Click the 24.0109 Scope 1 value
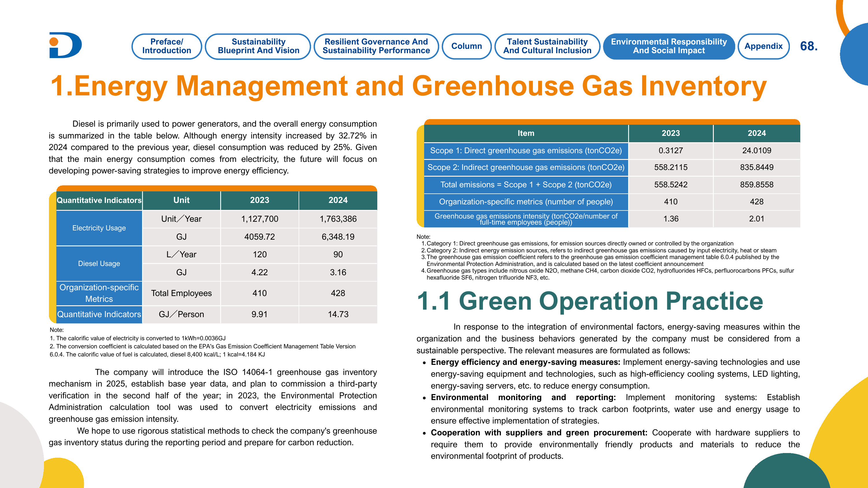The height and width of the screenshot is (488, 868). coord(757,151)
